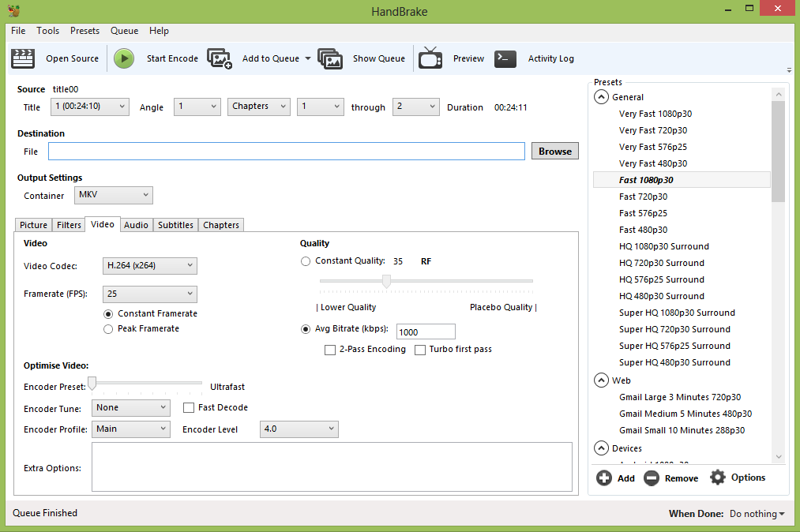Switch to the Subtitles tab

pyautogui.click(x=175, y=225)
